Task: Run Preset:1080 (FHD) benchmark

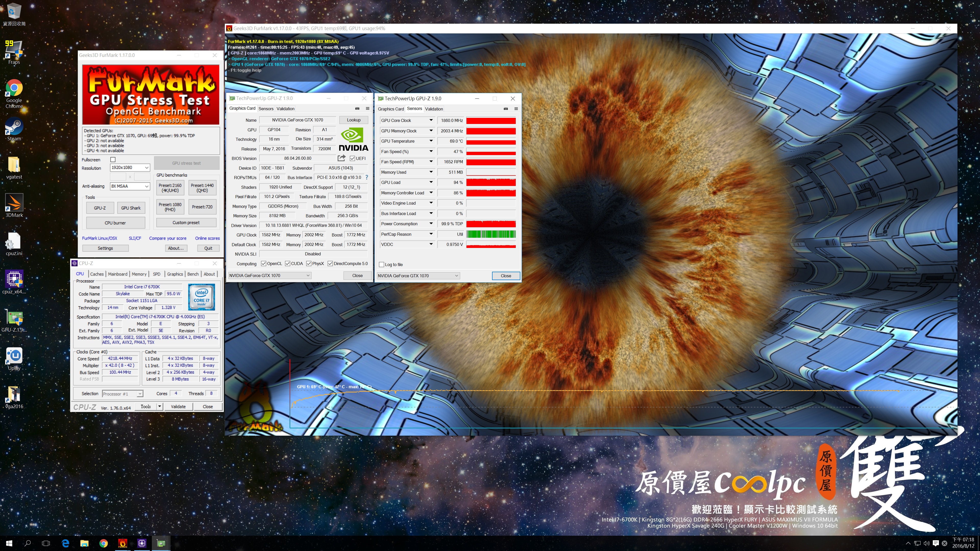Action: point(170,207)
